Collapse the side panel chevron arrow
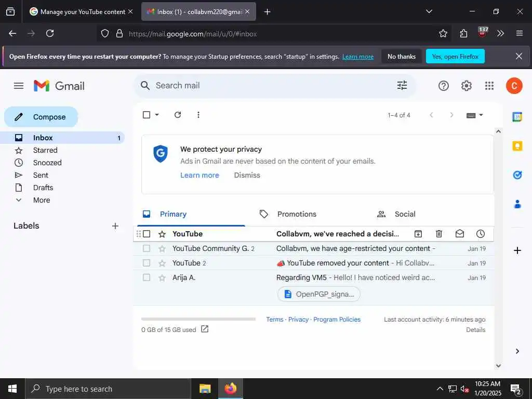Screen dimensions: 532x399 (517, 351)
